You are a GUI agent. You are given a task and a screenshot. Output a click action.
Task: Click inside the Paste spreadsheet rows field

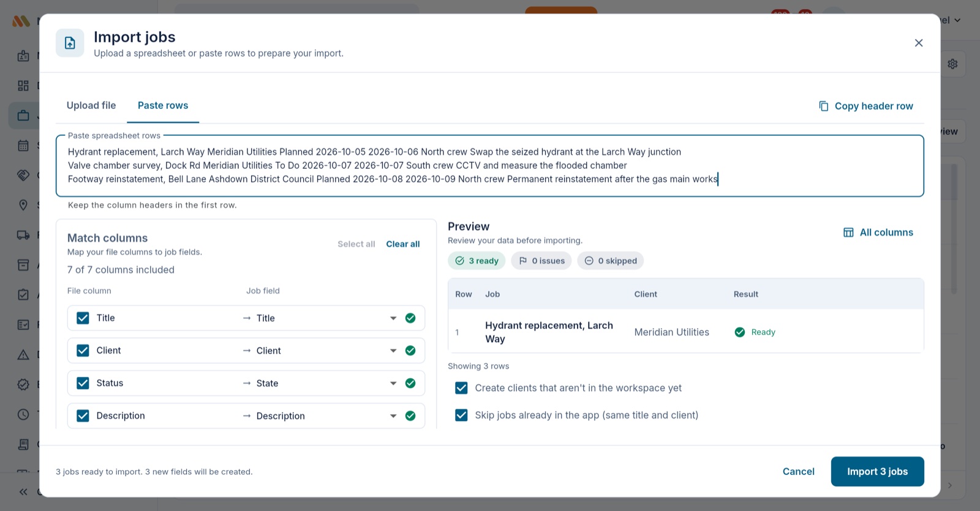490,166
